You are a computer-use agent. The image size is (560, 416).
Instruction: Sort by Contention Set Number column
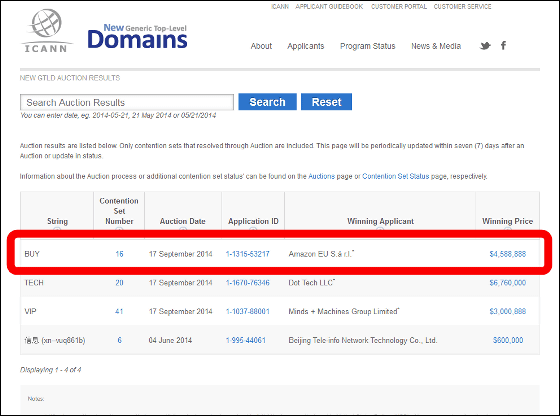pos(119,211)
